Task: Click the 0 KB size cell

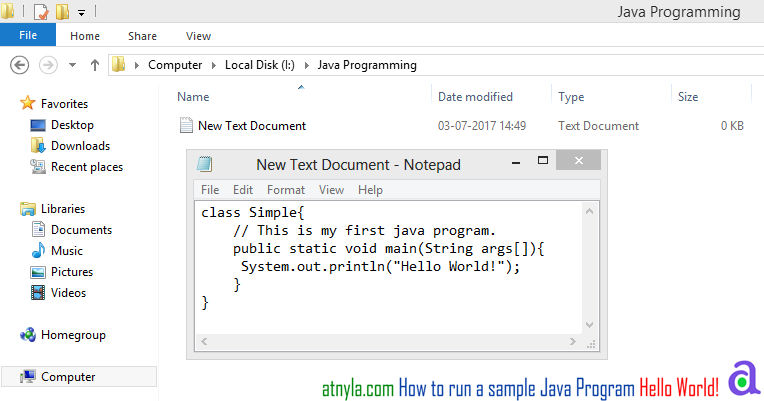Action: tap(732, 126)
